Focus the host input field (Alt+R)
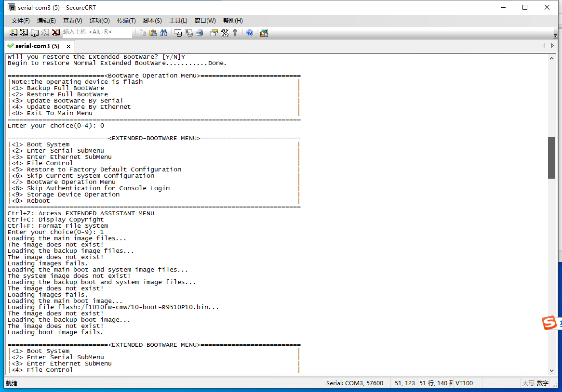The width and height of the screenshot is (562, 392). 97,32
